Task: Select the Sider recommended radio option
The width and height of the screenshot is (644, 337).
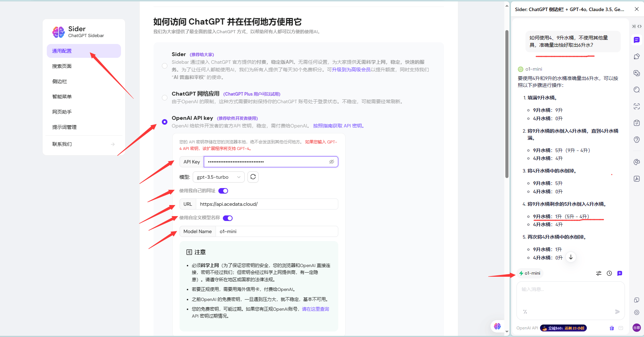Action: click(165, 66)
